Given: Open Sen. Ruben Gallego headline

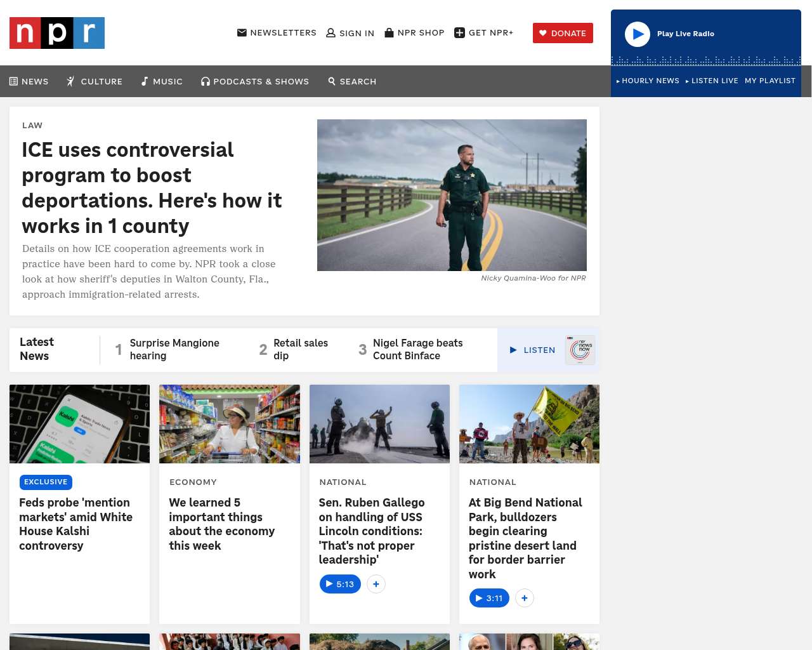Looking at the screenshot, I should [372, 531].
